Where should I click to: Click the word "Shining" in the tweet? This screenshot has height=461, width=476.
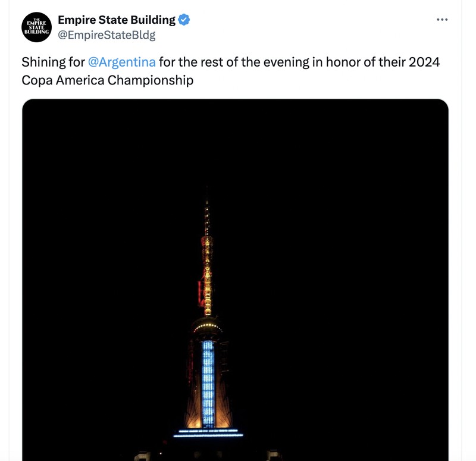coord(44,62)
